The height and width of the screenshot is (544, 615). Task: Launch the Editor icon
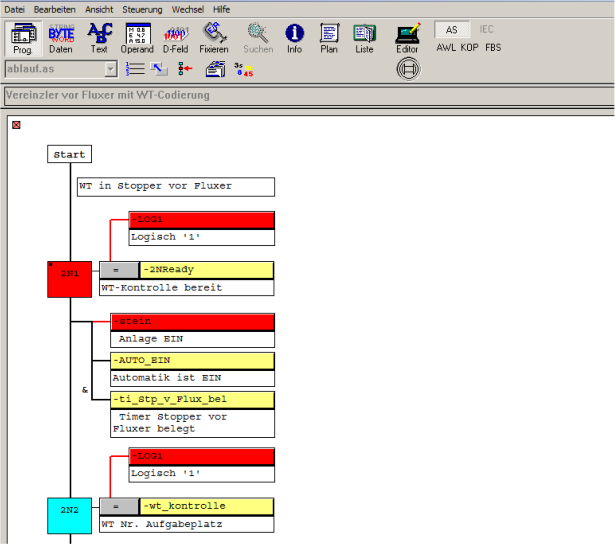[407, 38]
